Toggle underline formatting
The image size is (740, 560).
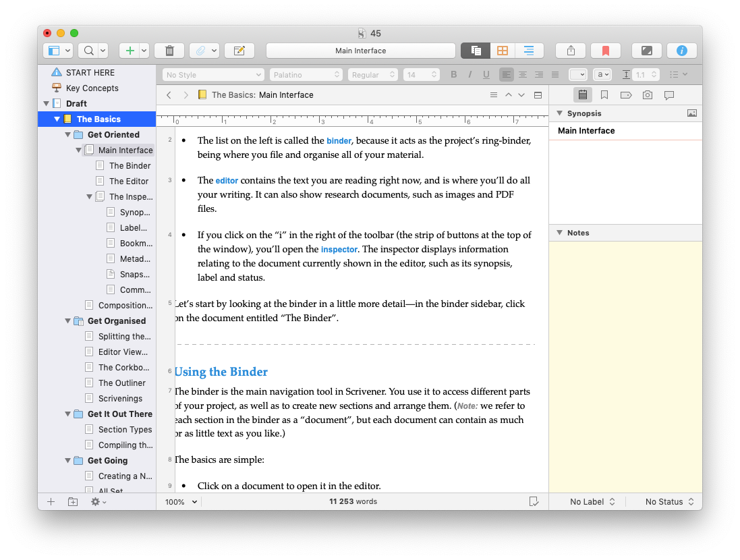tap(486, 75)
